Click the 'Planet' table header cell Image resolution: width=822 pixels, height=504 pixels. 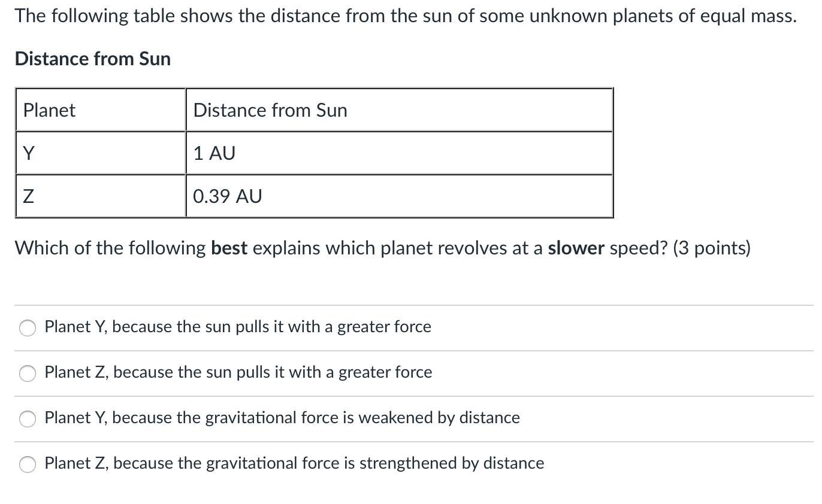[101, 110]
